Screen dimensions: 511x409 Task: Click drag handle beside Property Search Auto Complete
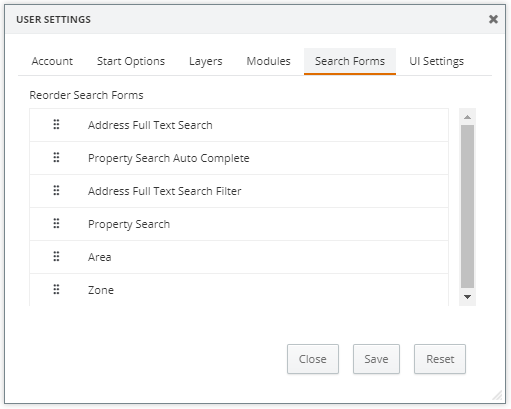point(56,157)
